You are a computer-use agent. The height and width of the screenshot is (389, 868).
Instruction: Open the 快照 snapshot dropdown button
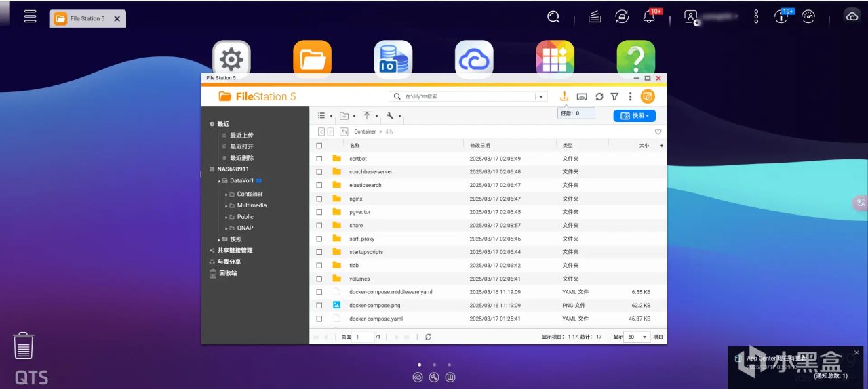coord(635,116)
